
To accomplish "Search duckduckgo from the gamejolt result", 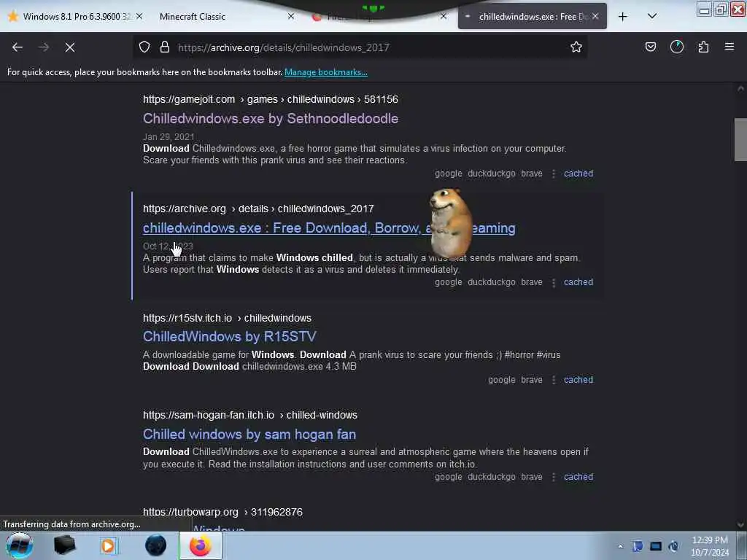I will [x=492, y=174].
